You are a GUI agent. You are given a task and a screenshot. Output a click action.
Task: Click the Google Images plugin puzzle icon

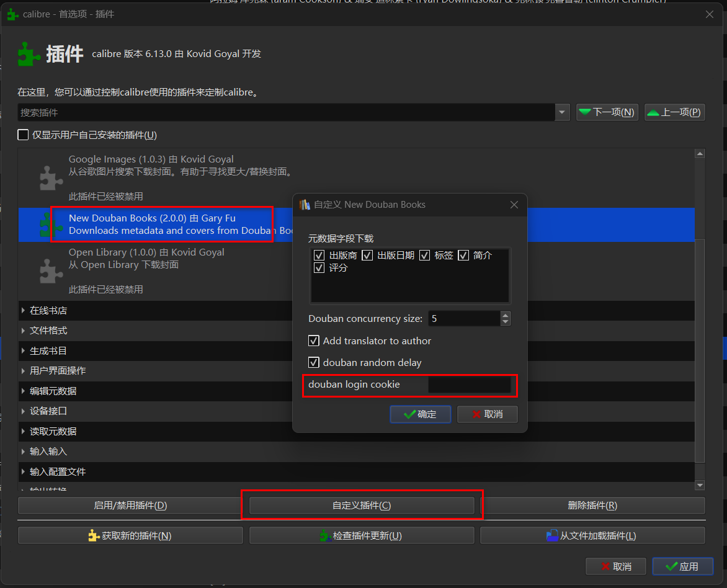(51, 178)
